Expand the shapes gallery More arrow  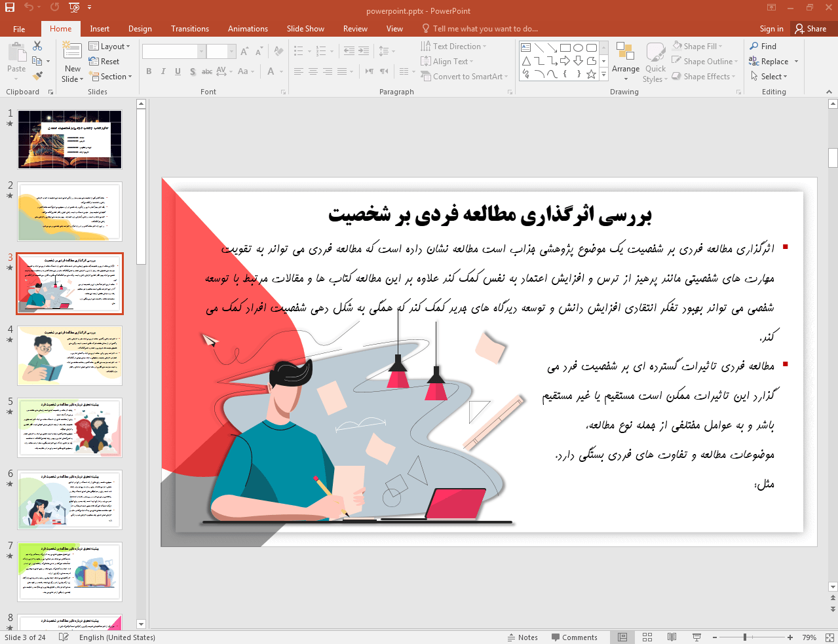click(x=604, y=74)
